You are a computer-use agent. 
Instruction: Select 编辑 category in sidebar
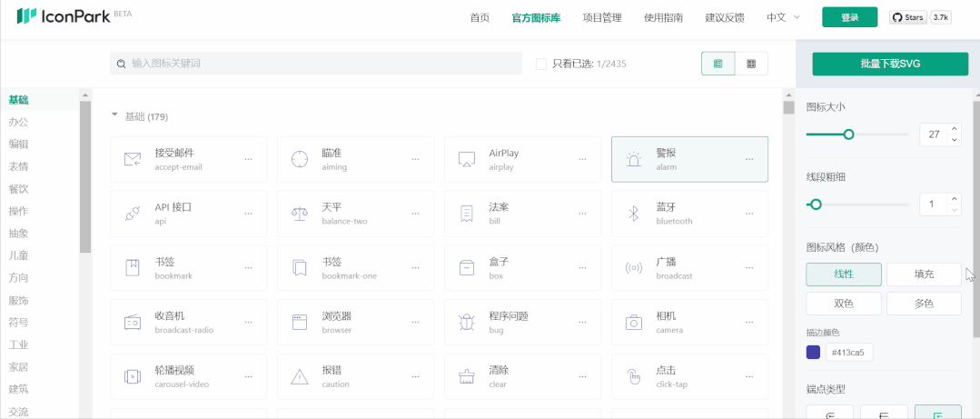pos(18,144)
